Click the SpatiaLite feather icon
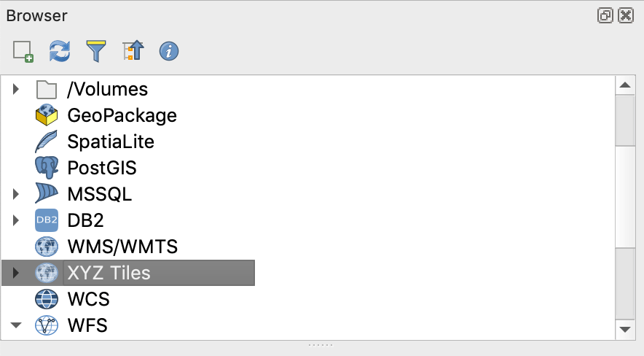 [x=47, y=142]
